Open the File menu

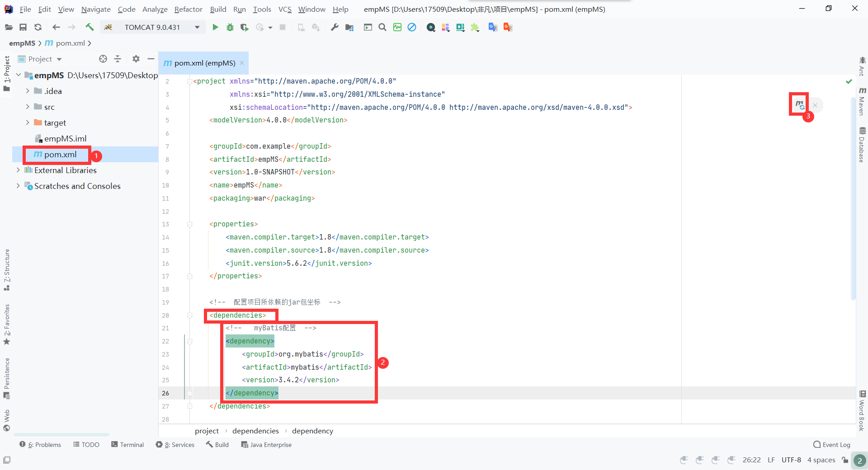[25, 9]
